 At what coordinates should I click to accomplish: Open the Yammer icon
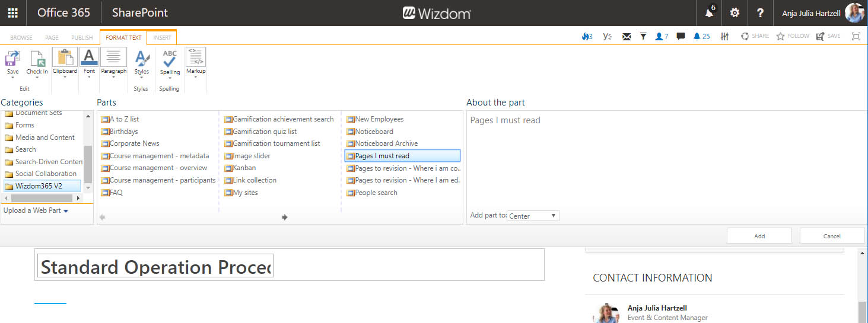pyautogui.click(x=606, y=36)
